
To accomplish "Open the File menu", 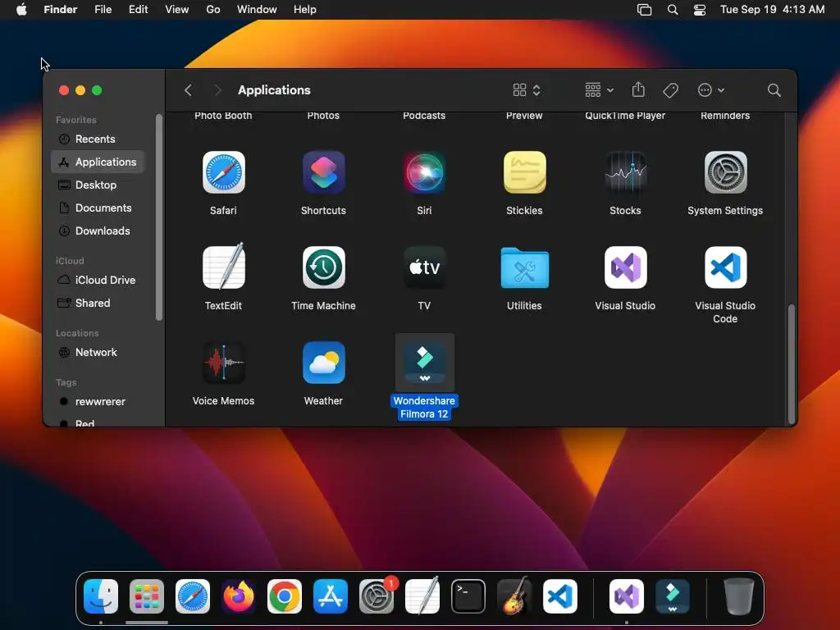I will (x=103, y=10).
